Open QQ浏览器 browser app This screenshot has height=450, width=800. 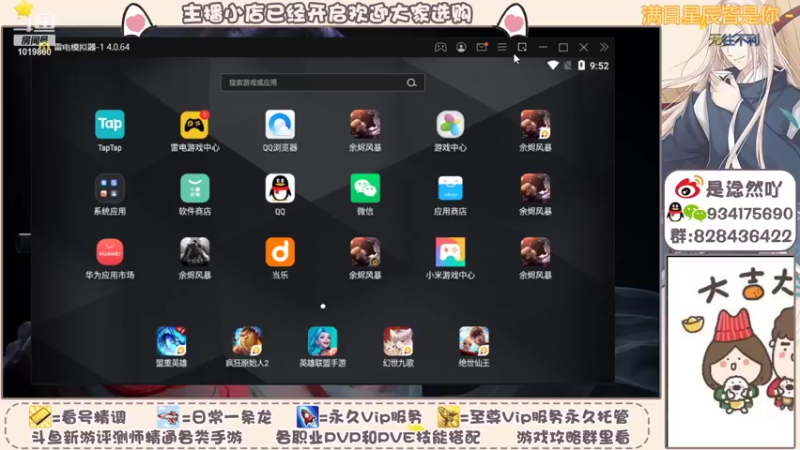click(280, 124)
